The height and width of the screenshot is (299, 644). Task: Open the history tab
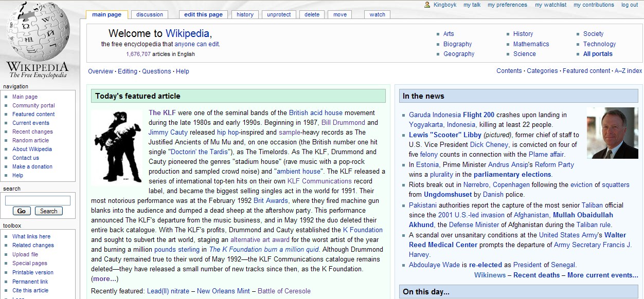point(245,14)
